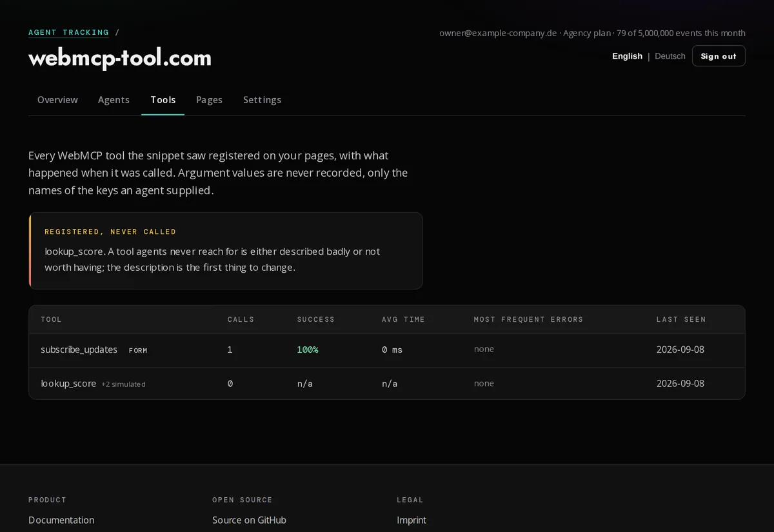
Task: Click the lookup_score tool name in table
Action: (68, 383)
